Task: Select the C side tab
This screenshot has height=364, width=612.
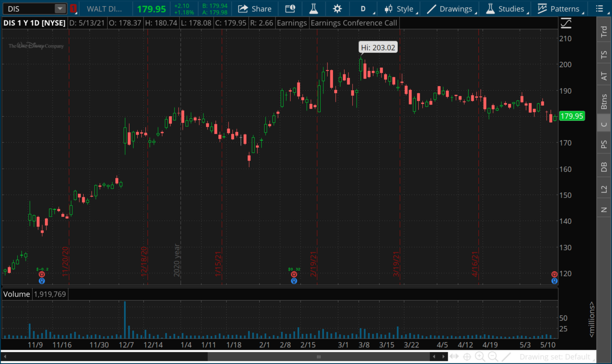Action: click(604, 124)
